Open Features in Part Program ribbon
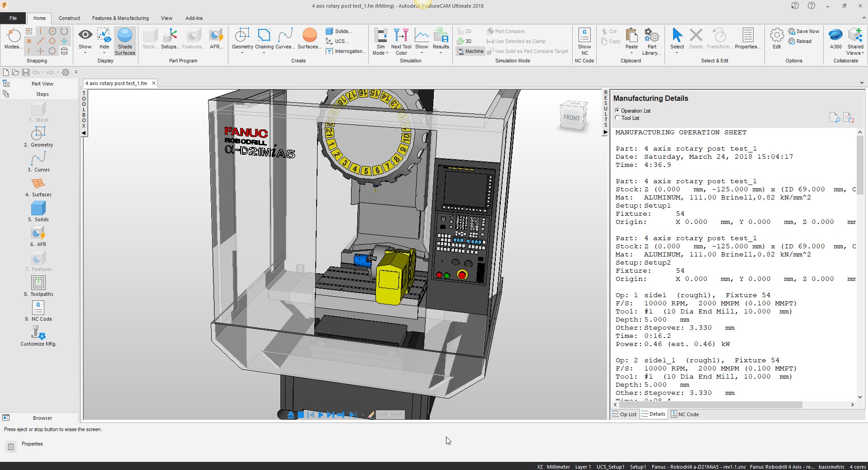This screenshot has height=470, width=868. tap(194, 39)
